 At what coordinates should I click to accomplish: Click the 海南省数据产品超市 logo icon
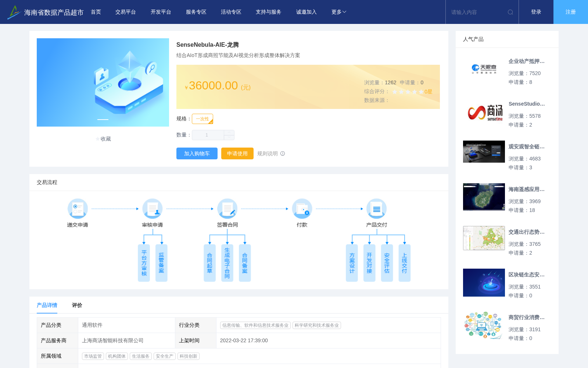[x=14, y=12]
